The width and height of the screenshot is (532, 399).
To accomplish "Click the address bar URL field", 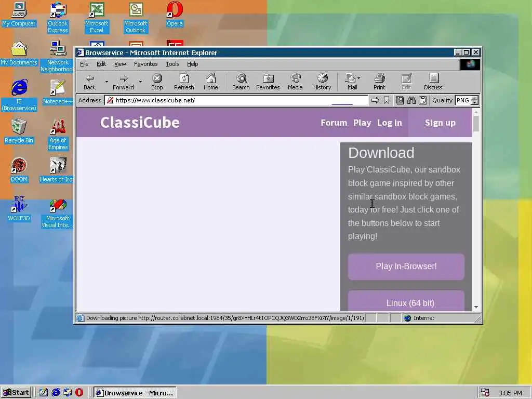I will pyautogui.click(x=236, y=100).
